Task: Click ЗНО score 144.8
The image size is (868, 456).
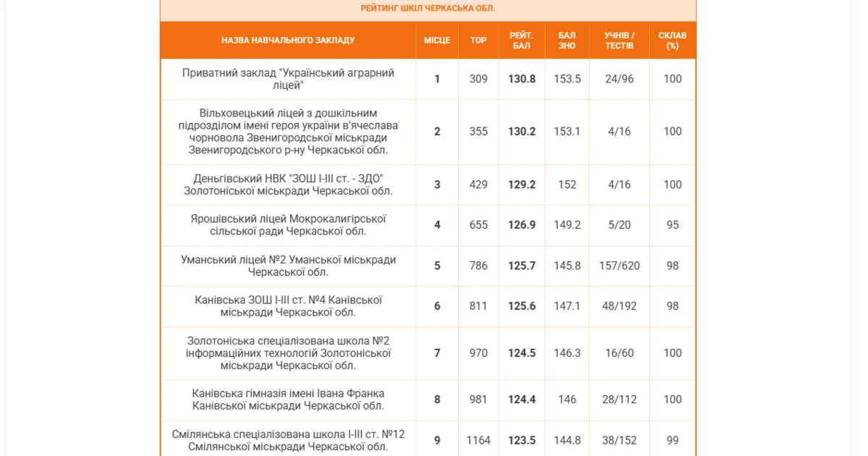Action: [567, 440]
